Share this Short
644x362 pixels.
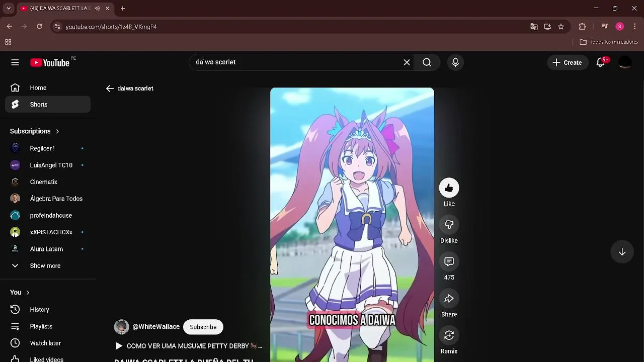click(x=449, y=299)
